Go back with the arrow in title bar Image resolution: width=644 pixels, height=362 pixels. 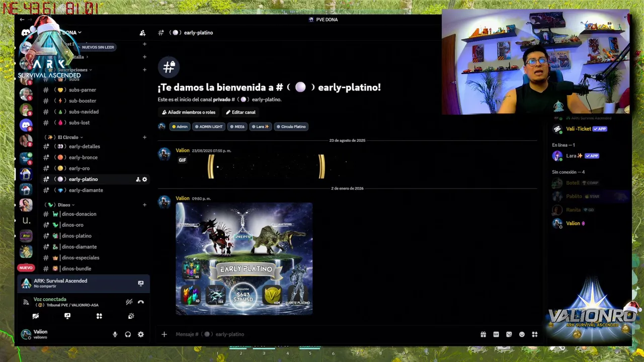[22, 20]
